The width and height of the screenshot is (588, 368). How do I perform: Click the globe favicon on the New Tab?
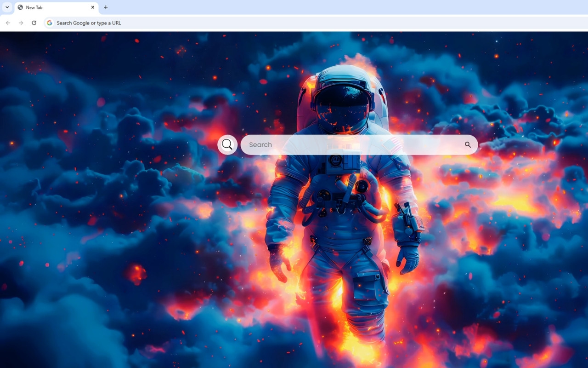click(19, 7)
